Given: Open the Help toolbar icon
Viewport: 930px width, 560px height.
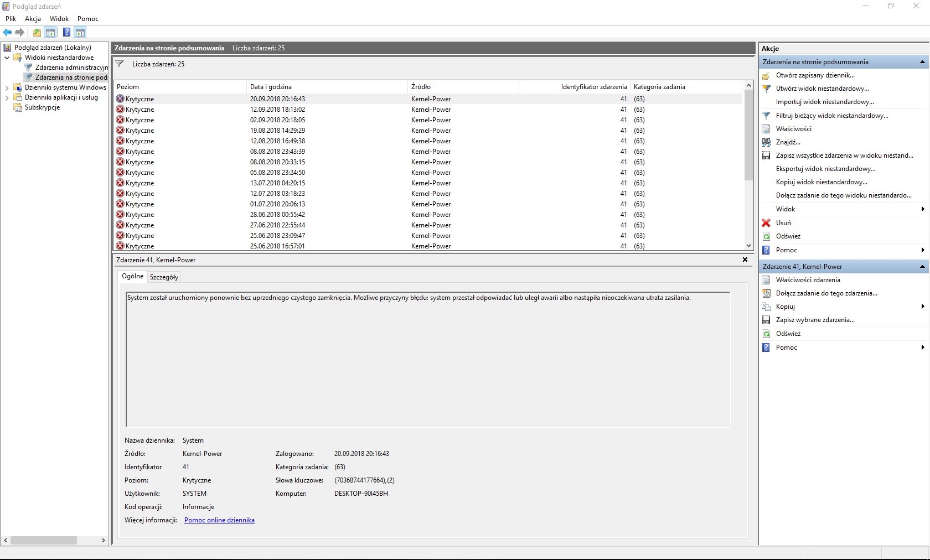Looking at the screenshot, I should [x=66, y=32].
